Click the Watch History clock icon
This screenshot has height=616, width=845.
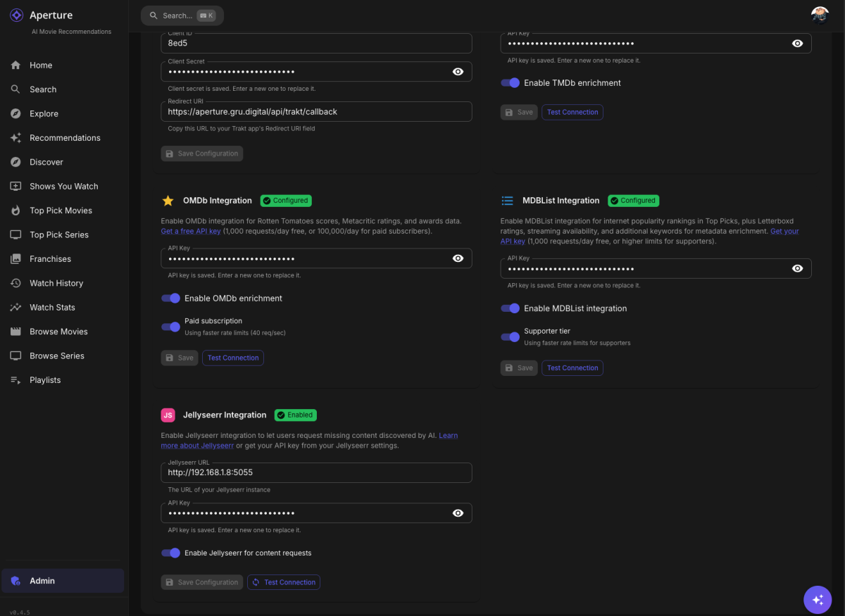coord(15,283)
